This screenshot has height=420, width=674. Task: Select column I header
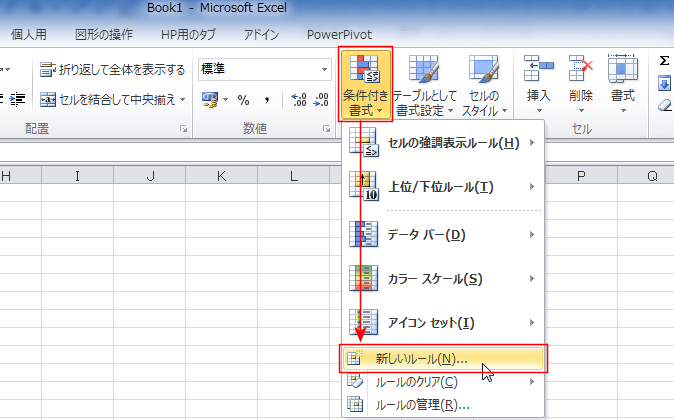(x=77, y=176)
